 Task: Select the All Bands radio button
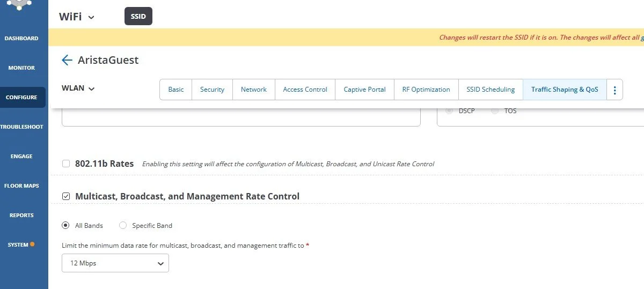point(66,225)
